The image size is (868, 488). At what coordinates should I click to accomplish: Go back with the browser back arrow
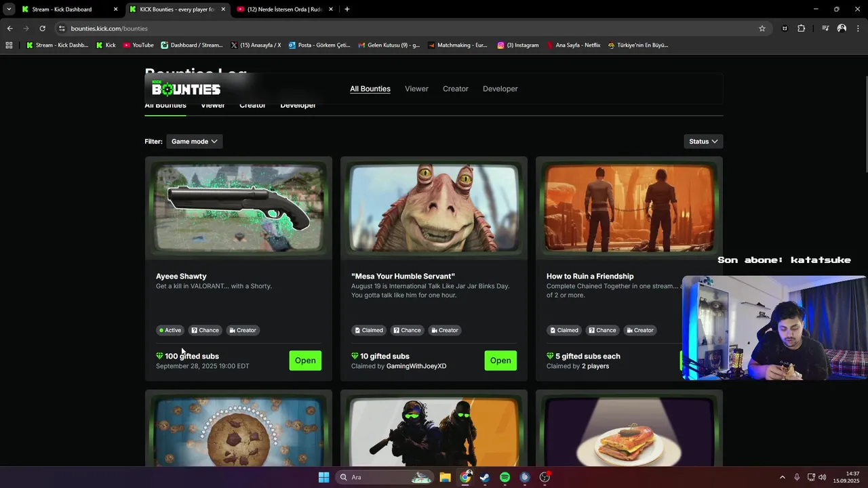point(9,28)
